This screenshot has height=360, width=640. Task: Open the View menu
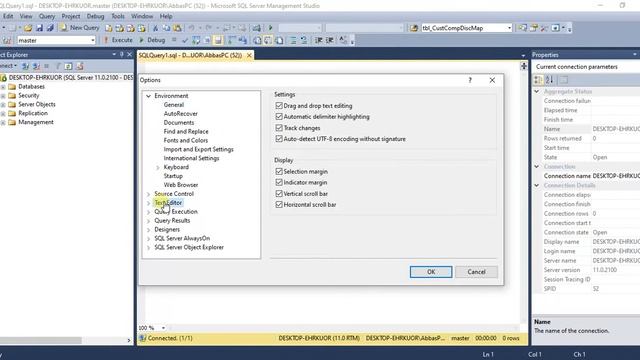click(26, 16)
